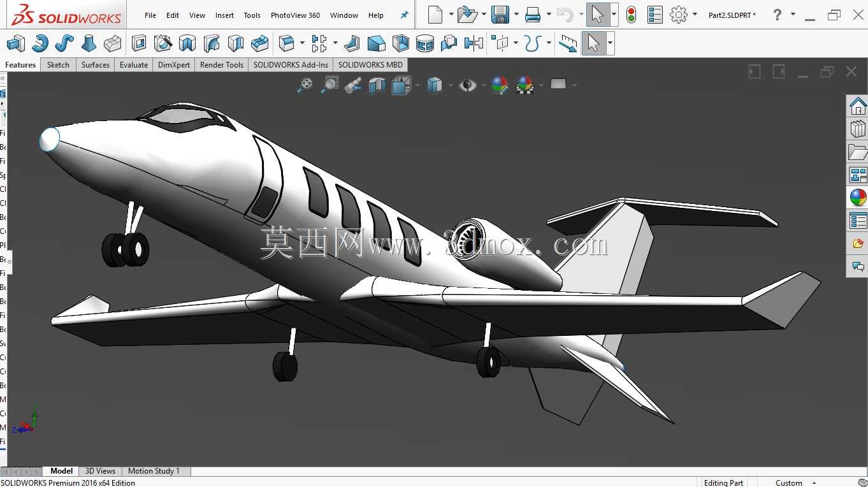Image resolution: width=868 pixels, height=487 pixels.
Task: Click Zoom to Area magnifier icon
Action: pos(329,85)
